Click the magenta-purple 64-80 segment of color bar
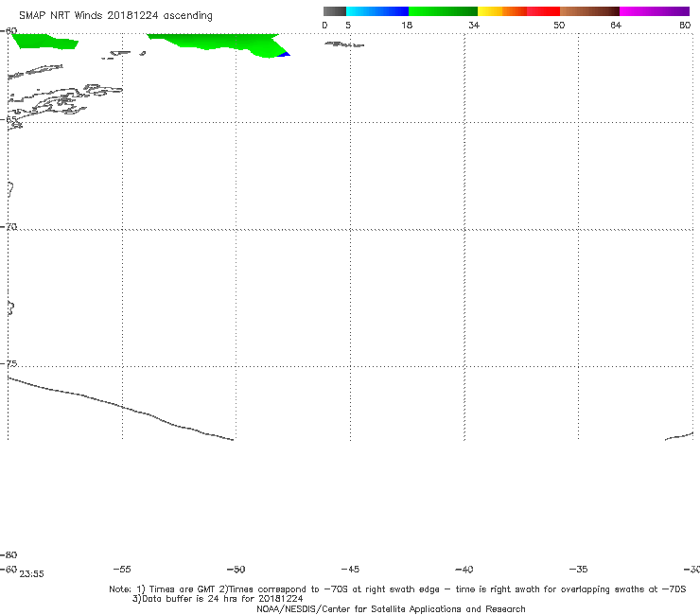The image size is (700, 615). [x=655, y=11]
